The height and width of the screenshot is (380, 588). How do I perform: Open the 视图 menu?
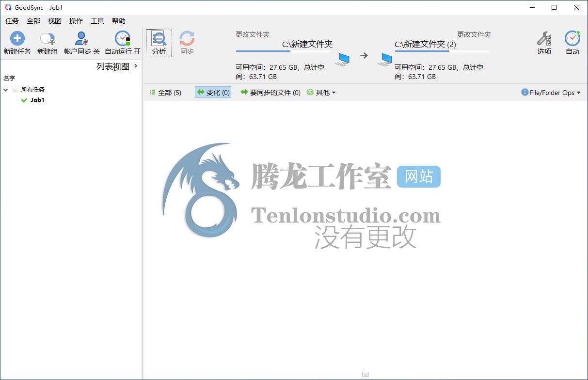point(55,21)
